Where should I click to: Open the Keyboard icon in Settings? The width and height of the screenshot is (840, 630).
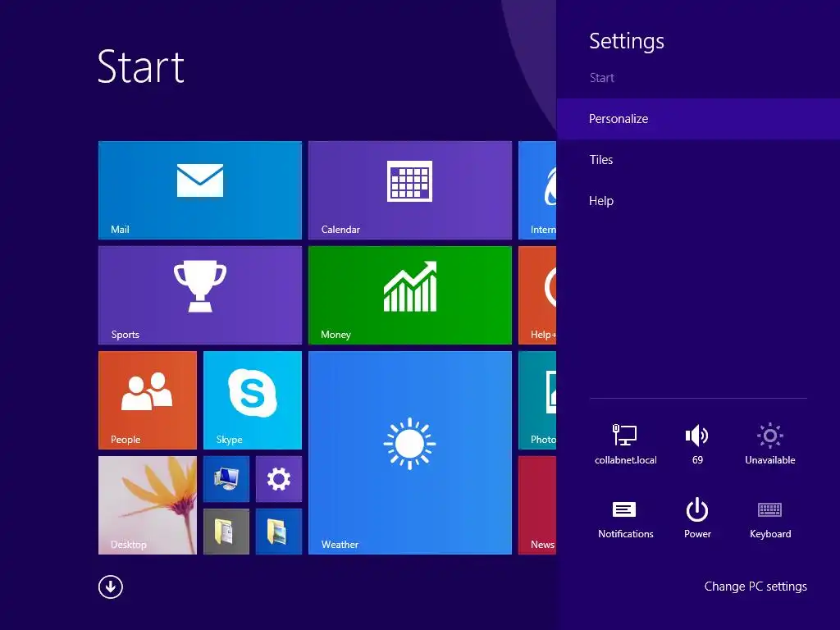[x=769, y=518]
